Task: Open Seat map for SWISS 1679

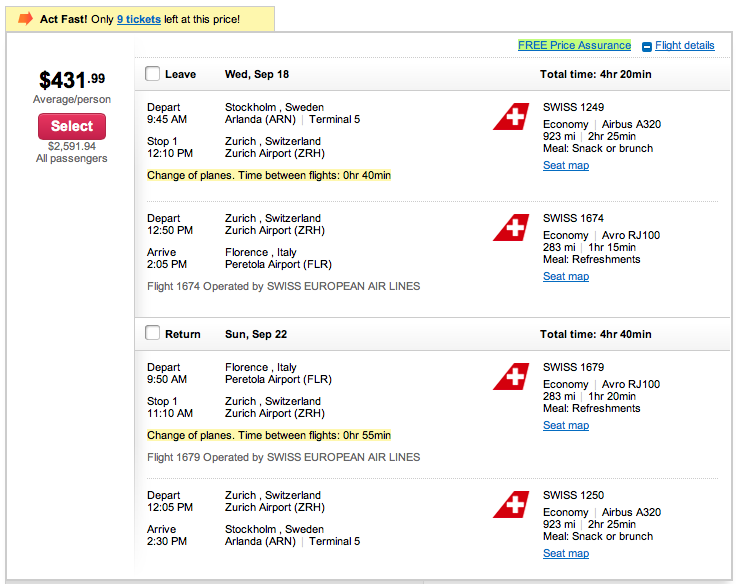Action: click(566, 426)
